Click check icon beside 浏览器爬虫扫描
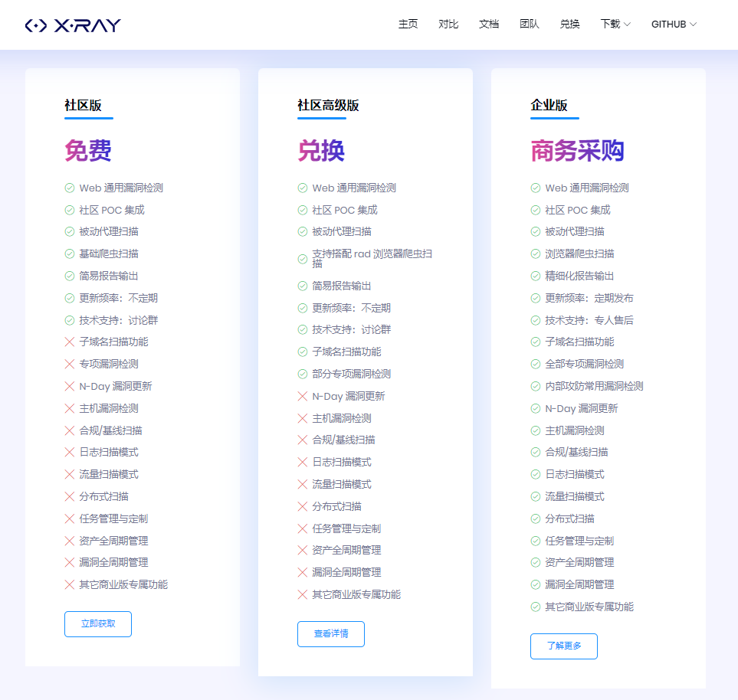The width and height of the screenshot is (738, 700). click(x=536, y=254)
